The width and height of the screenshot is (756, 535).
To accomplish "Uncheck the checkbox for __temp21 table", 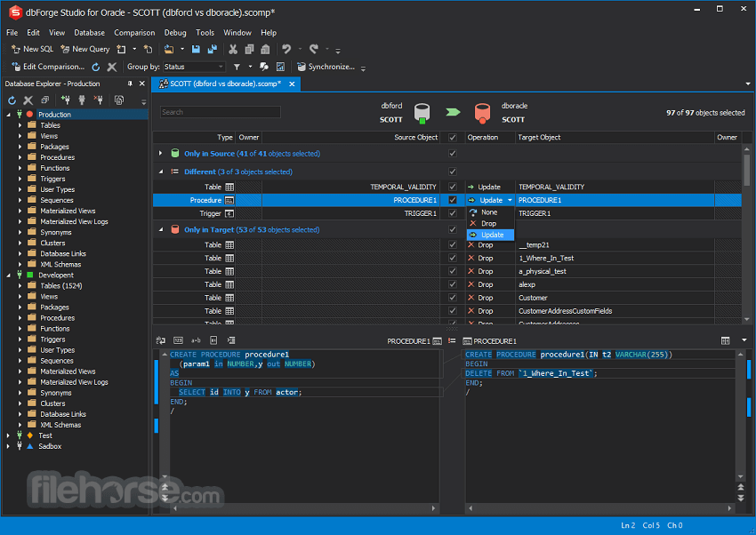I will coord(452,244).
